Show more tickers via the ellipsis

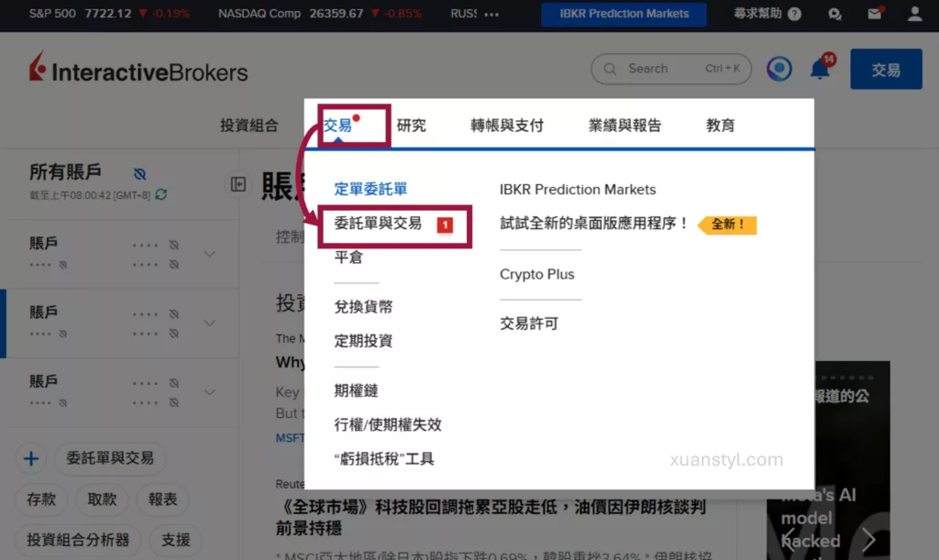click(492, 15)
